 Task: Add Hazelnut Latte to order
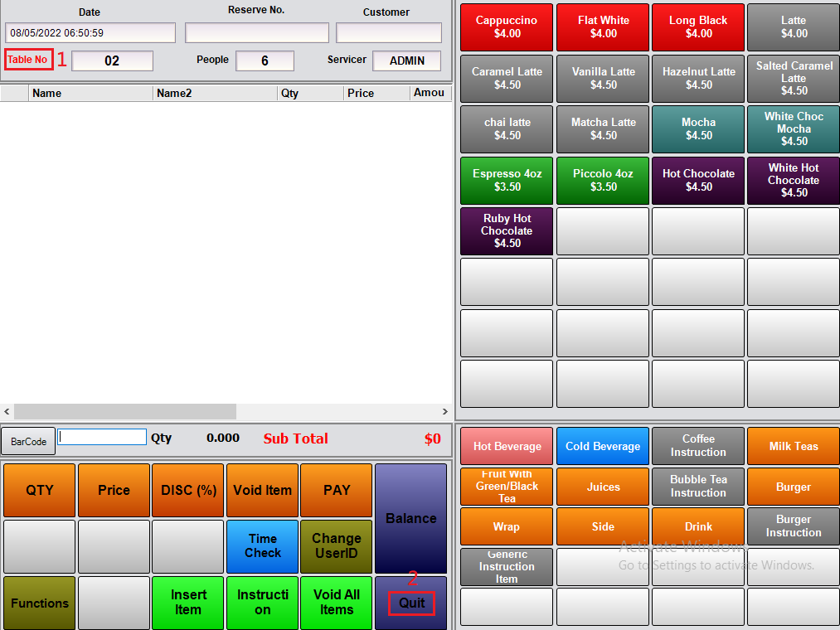(698, 78)
